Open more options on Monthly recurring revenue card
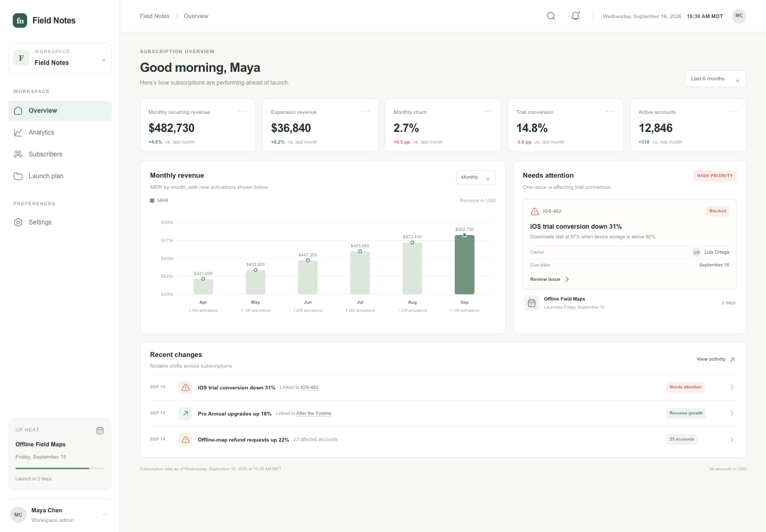766x532 pixels. (x=243, y=112)
